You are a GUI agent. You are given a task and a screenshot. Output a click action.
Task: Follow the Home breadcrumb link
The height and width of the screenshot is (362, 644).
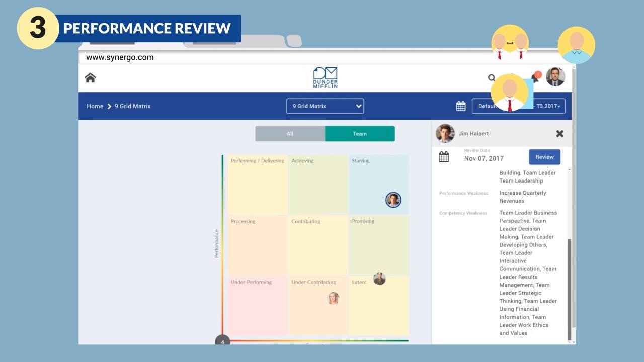pyautogui.click(x=95, y=106)
